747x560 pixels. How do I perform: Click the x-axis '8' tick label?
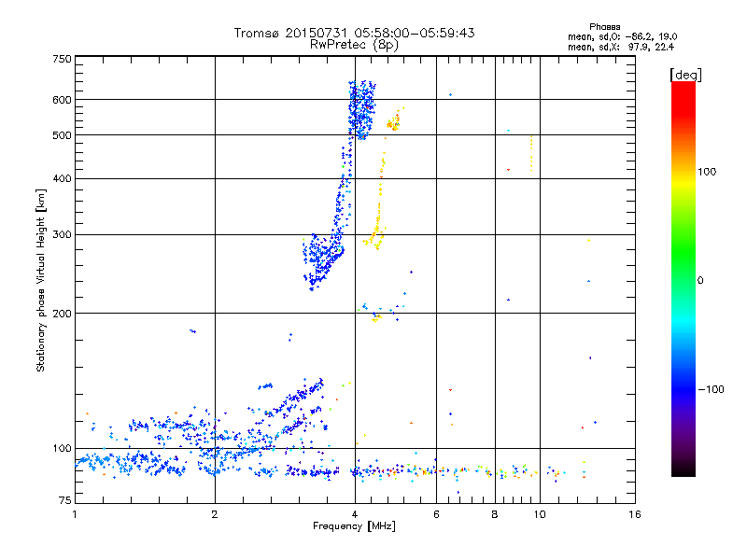[495, 514]
